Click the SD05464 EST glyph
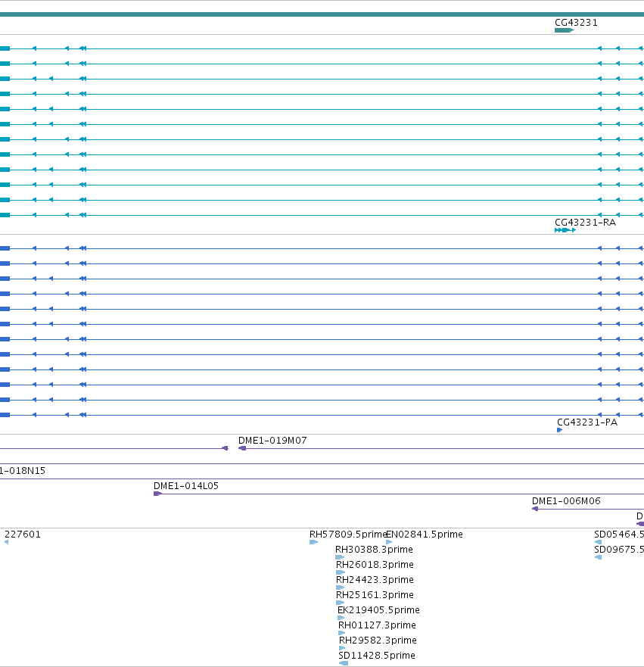Screen dimensions: 644x667 pos(598,542)
